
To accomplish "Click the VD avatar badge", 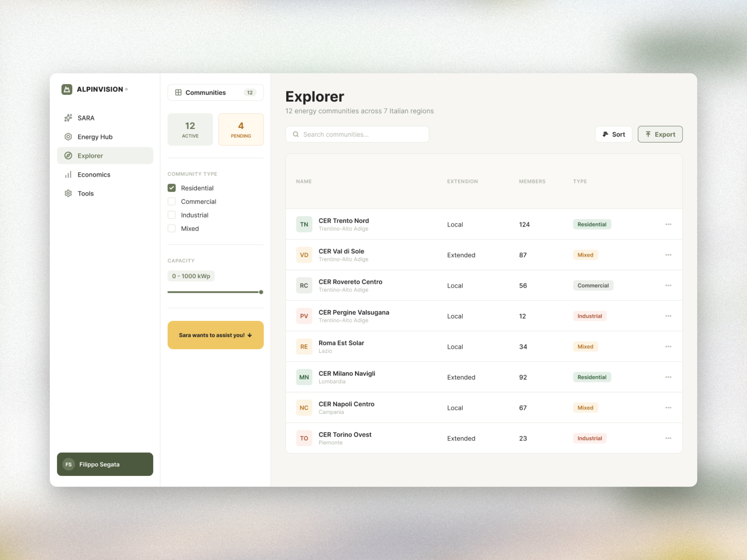I will [304, 255].
